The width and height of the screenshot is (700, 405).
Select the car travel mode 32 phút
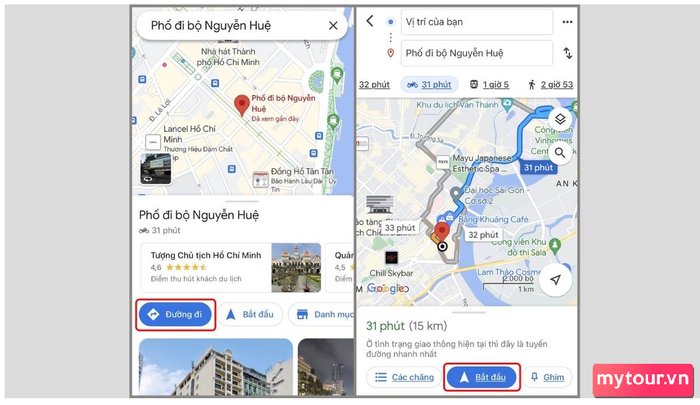(374, 84)
